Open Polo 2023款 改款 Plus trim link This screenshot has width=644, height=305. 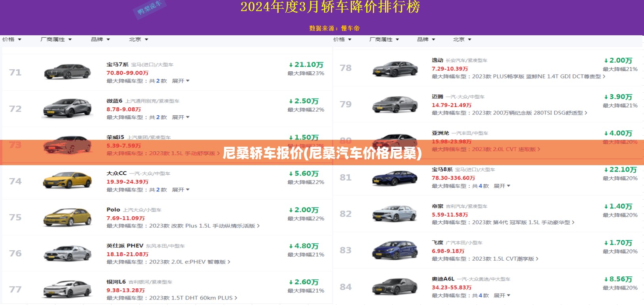pyautogui.click(x=204, y=226)
